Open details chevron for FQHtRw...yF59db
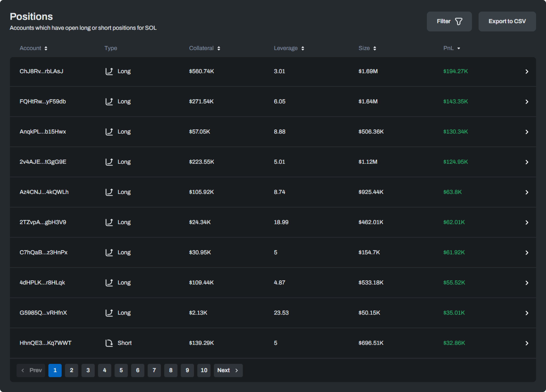This screenshot has height=392, width=546. [527, 102]
